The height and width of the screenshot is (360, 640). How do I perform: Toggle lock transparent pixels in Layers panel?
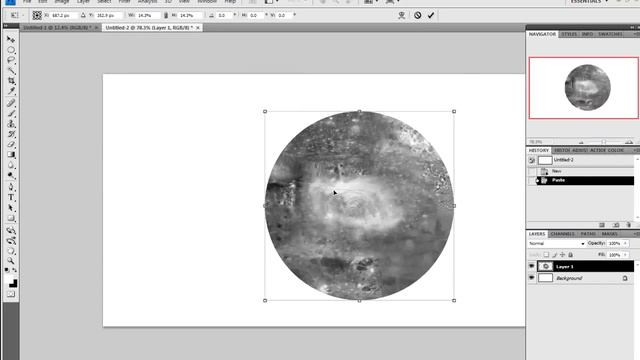point(546,255)
